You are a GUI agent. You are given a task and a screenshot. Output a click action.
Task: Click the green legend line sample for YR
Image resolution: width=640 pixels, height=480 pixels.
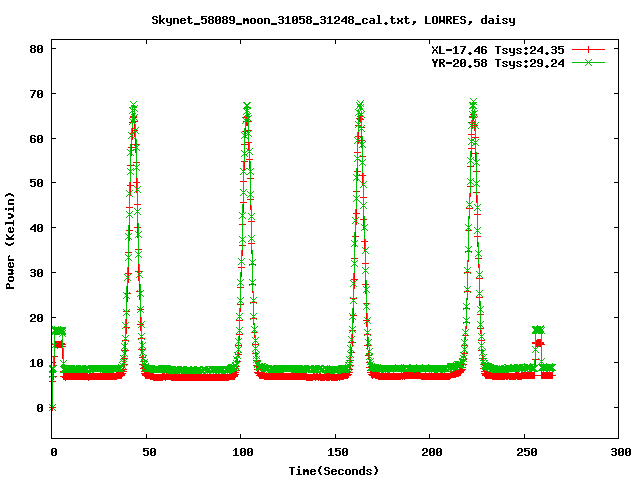588,62
